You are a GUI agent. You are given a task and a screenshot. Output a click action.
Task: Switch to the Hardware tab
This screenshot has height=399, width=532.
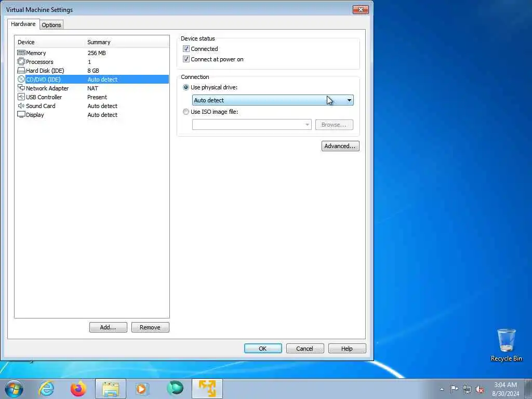tap(23, 24)
